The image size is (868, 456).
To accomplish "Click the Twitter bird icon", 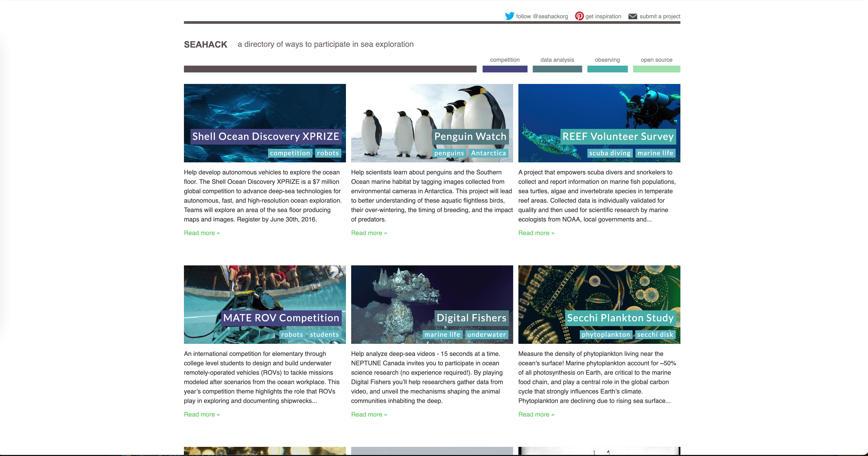I will click(x=509, y=16).
